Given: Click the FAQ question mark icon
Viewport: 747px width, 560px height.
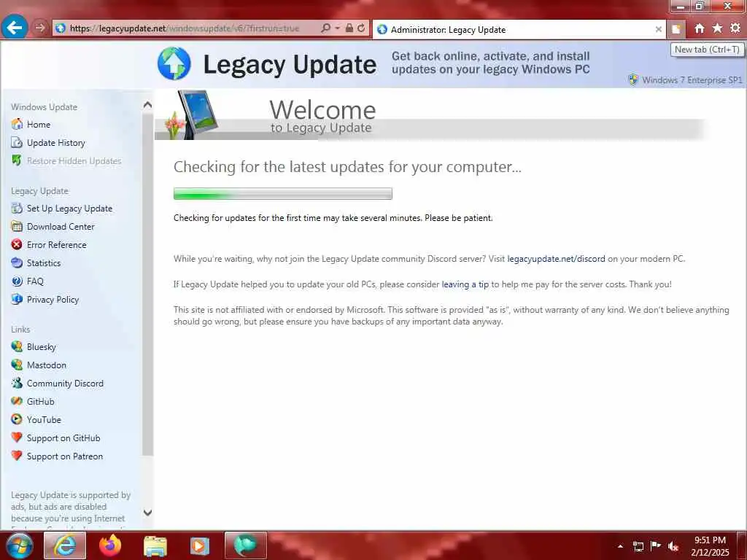Looking at the screenshot, I should pos(17,281).
